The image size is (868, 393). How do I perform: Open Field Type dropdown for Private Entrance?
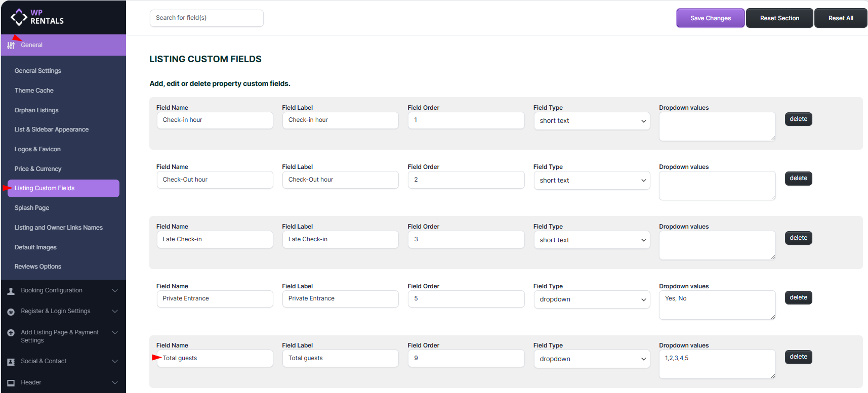[x=592, y=299]
